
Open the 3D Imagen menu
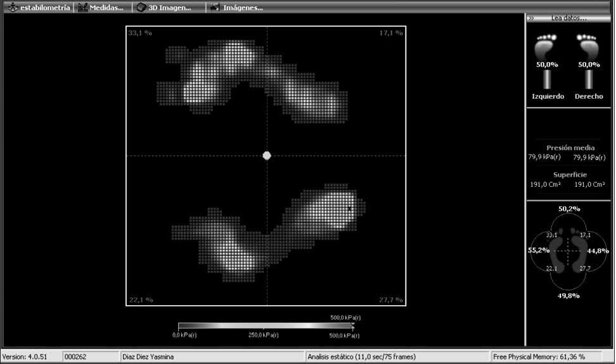click(169, 8)
